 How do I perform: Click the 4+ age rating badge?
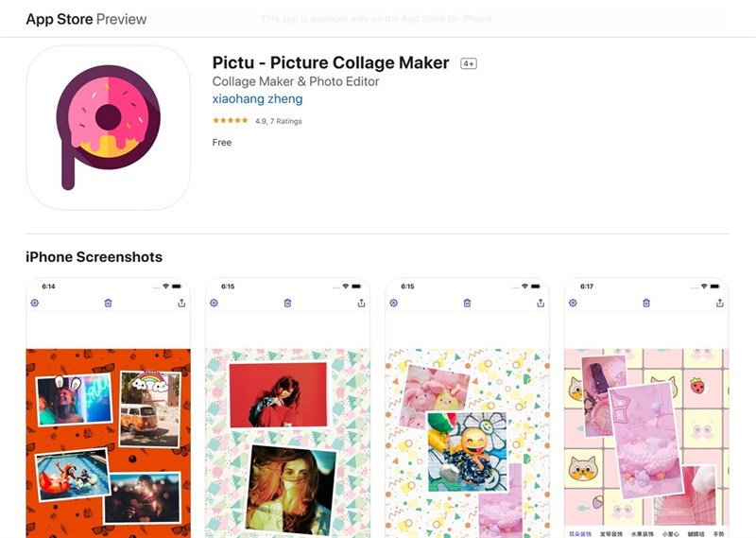point(469,63)
